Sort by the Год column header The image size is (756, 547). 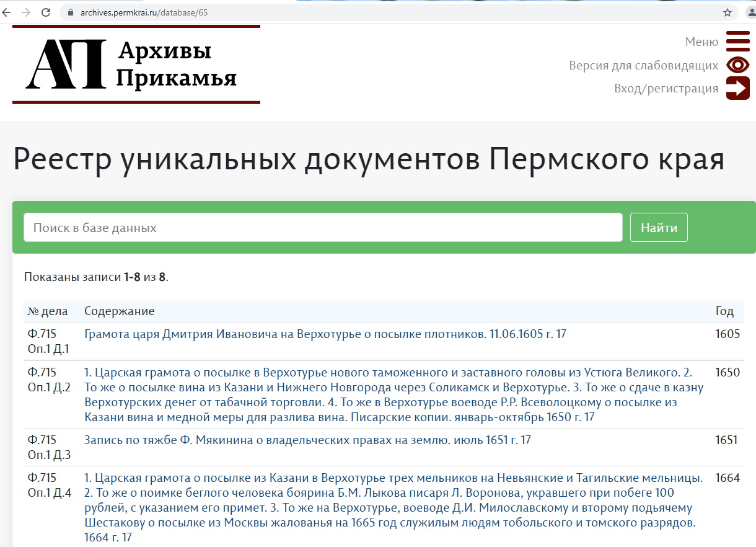tap(724, 311)
